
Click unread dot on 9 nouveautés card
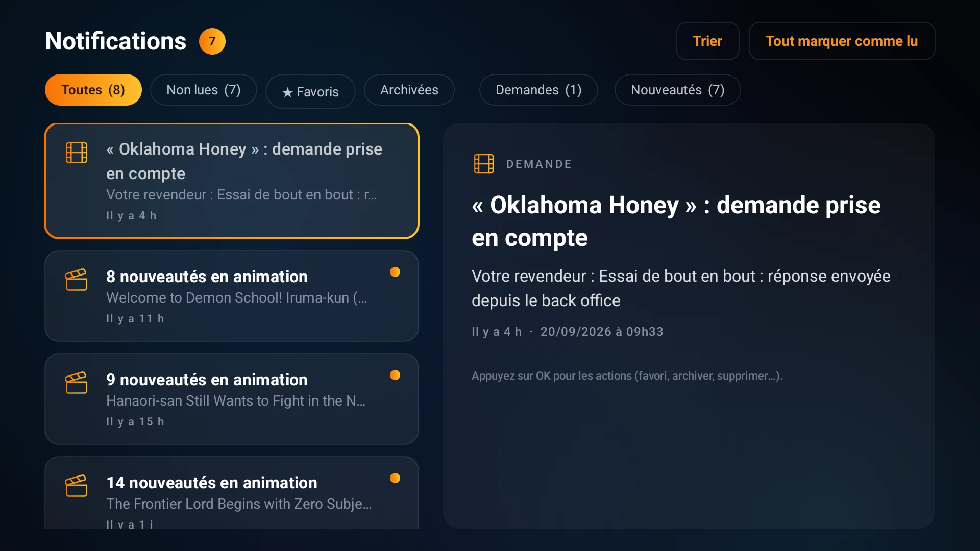(x=395, y=375)
